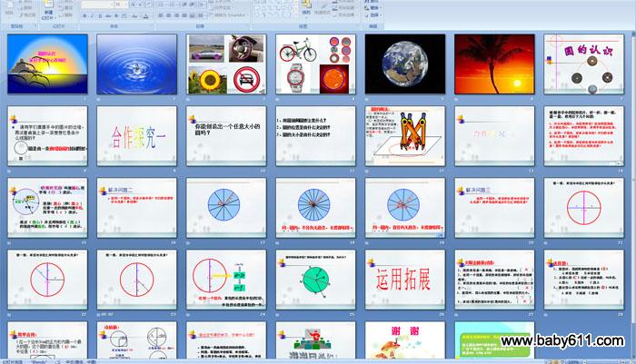636x364 pixels.
Task: Click the align right paragraph icon
Action: 177,15
